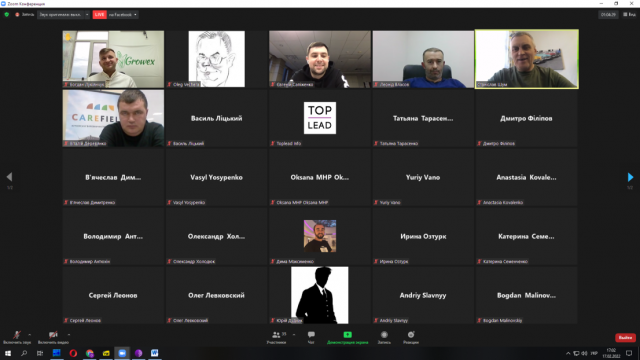Open Chrome browser from taskbar
The height and width of the screenshot is (360, 640).
click(89, 353)
